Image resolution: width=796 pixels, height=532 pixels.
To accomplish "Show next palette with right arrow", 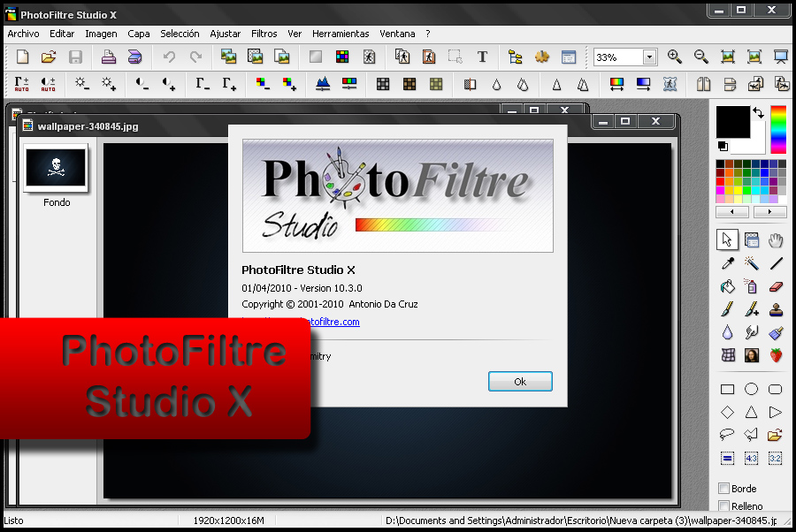I will (x=769, y=211).
